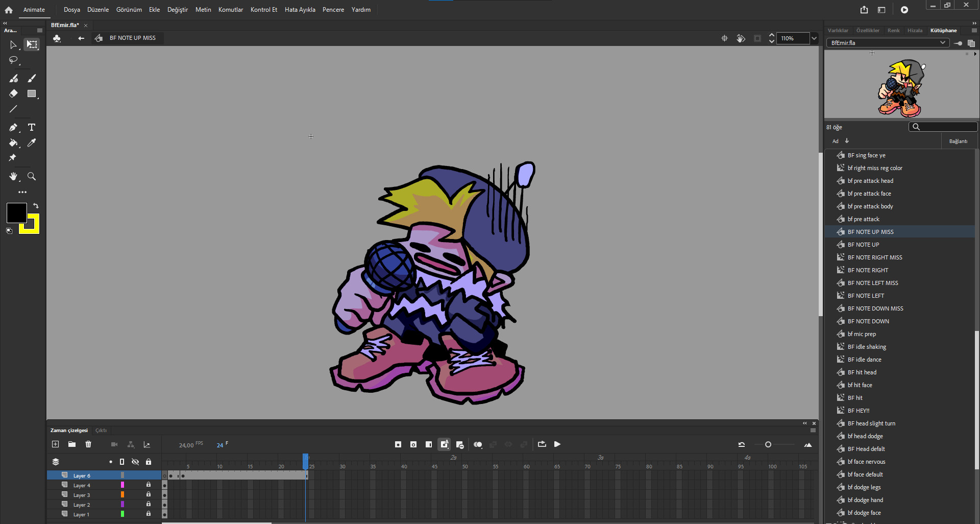Open the BfEmir.fla library document dropdown

pyautogui.click(x=888, y=43)
